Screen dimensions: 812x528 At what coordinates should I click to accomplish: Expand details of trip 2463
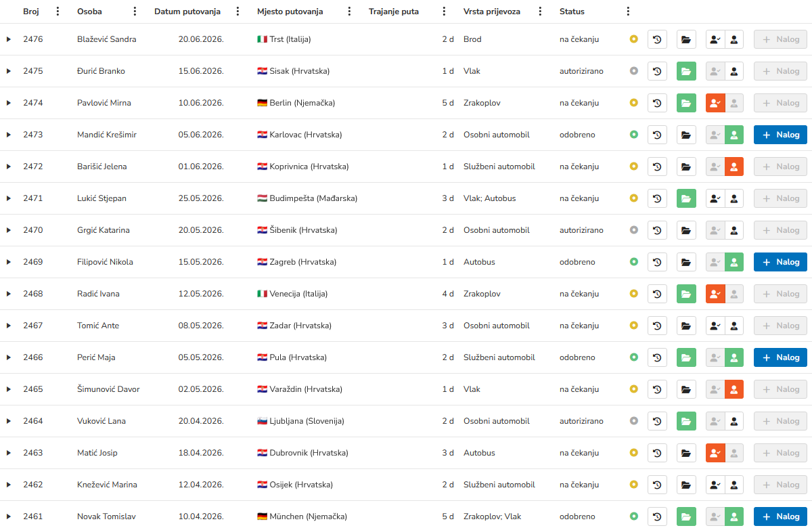pos(9,453)
